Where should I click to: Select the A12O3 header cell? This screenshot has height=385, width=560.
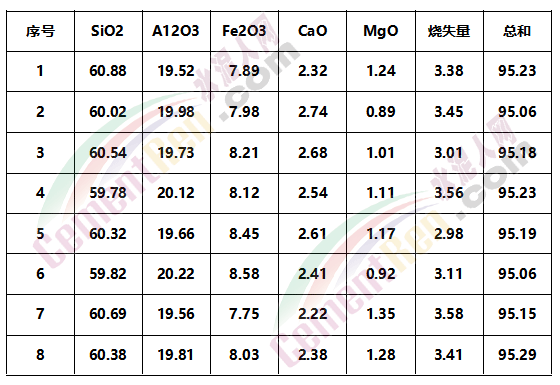(176, 31)
